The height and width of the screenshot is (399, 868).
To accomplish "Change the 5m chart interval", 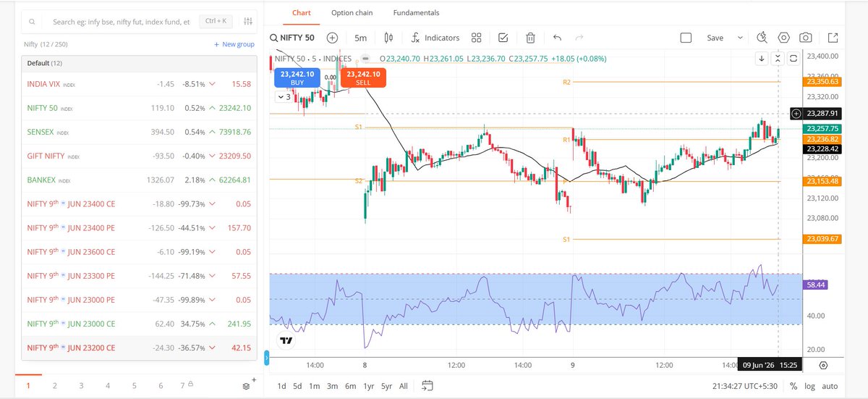I will coord(360,38).
